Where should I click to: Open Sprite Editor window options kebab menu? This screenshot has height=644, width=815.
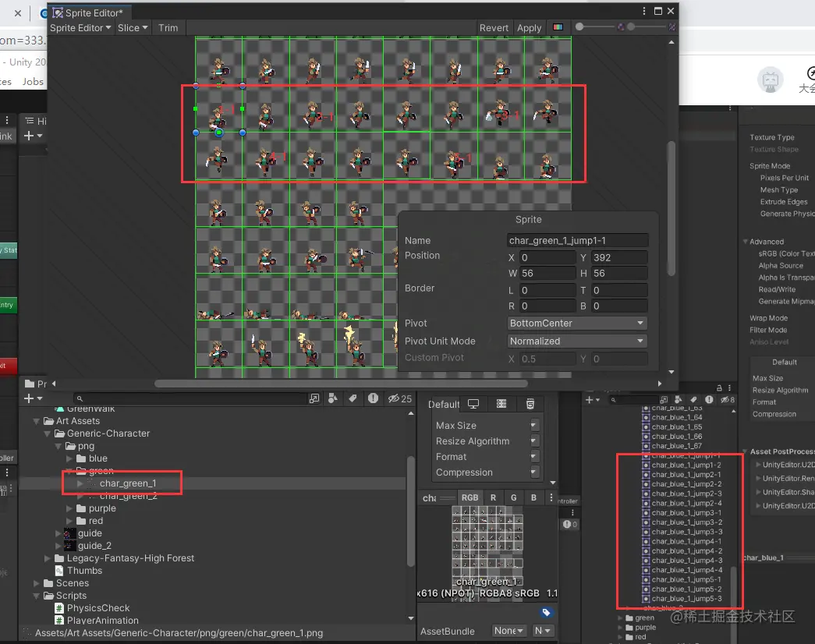pos(644,11)
